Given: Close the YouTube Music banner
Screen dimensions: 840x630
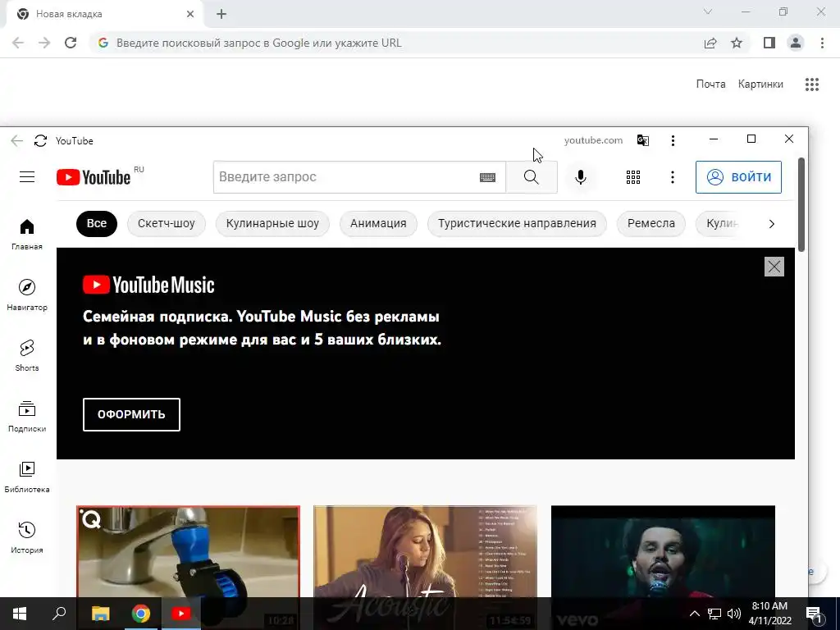Looking at the screenshot, I should point(774,267).
